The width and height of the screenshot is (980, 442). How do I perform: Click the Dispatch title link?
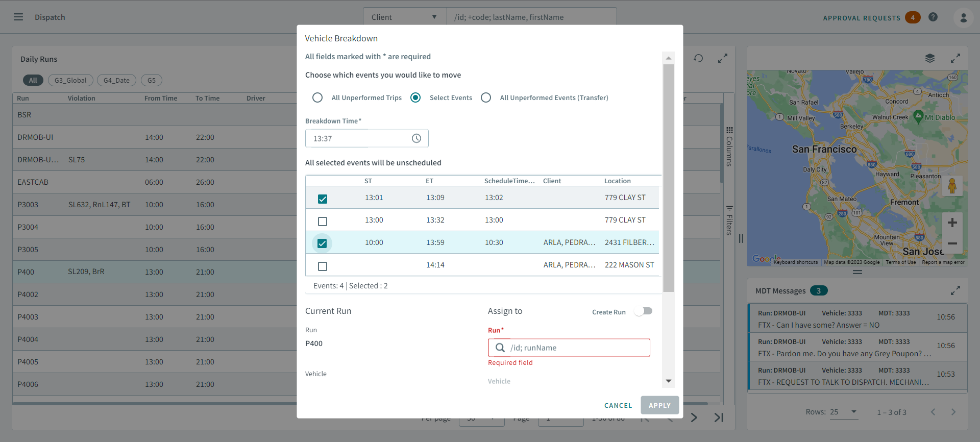click(x=50, y=17)
